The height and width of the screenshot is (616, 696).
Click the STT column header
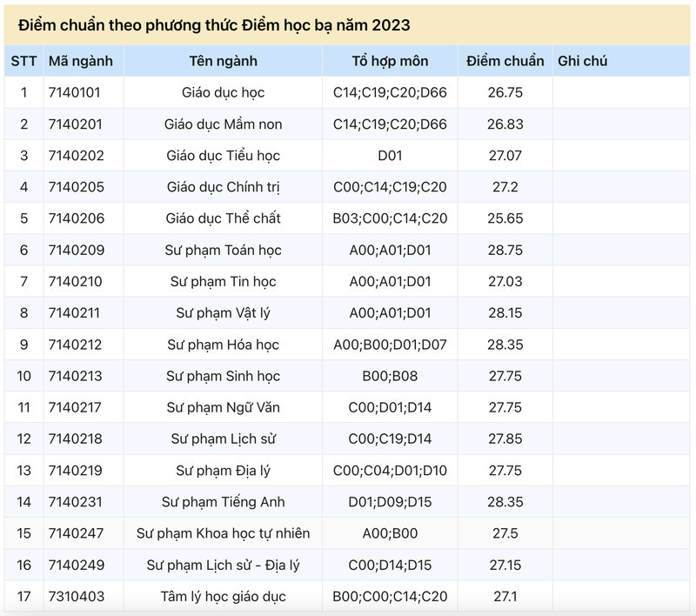(x=23, y=61)
